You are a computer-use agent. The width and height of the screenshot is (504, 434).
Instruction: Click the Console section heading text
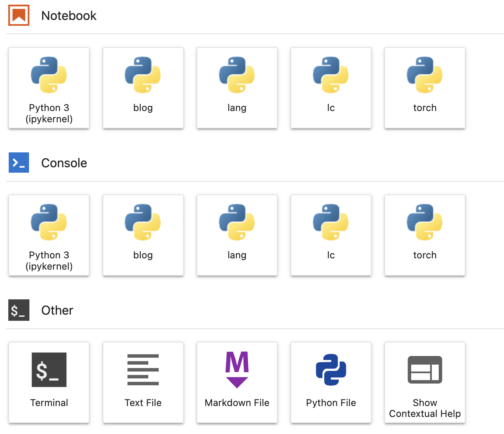tap(64, 163)
